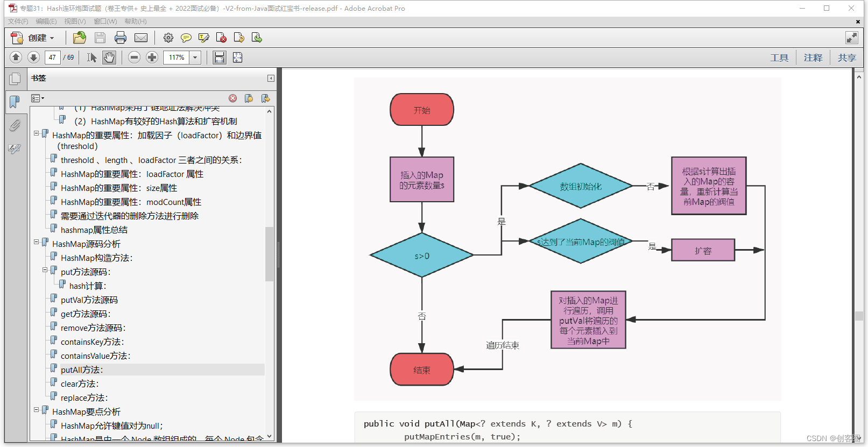Click the Print icon
The height and width of the screenshot is (447, 868).
tap(121, 38)
